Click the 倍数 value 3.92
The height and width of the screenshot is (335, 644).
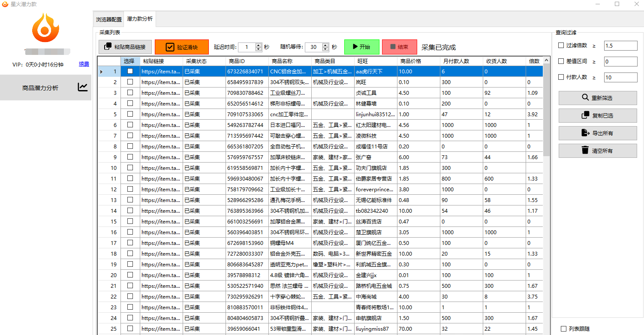pos(534,114)
